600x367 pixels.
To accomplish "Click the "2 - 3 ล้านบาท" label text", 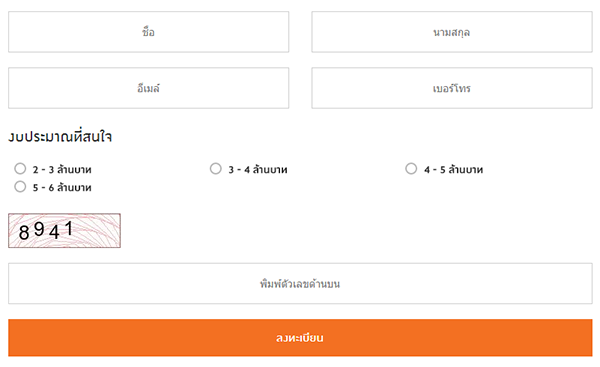I will tap(62, 169).
